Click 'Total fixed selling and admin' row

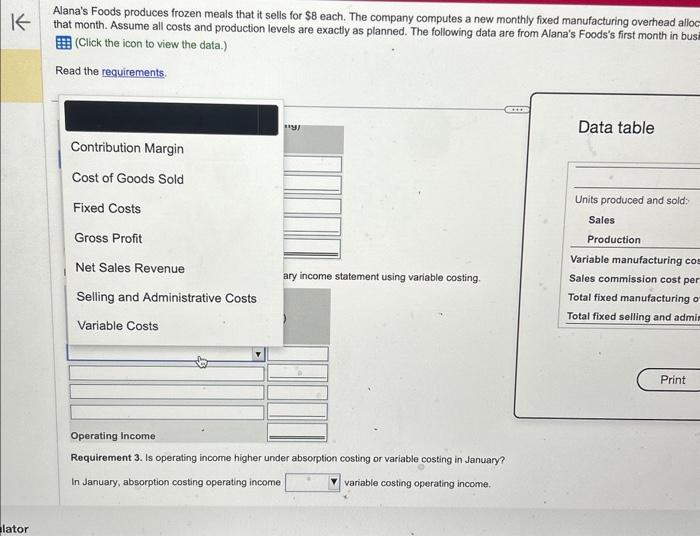tap(633, 317)
